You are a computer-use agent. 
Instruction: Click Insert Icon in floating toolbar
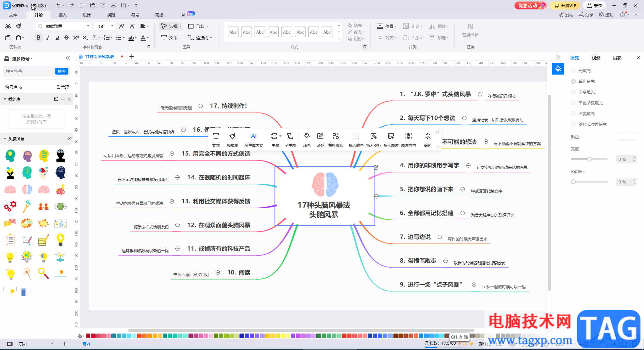point(373,140)
